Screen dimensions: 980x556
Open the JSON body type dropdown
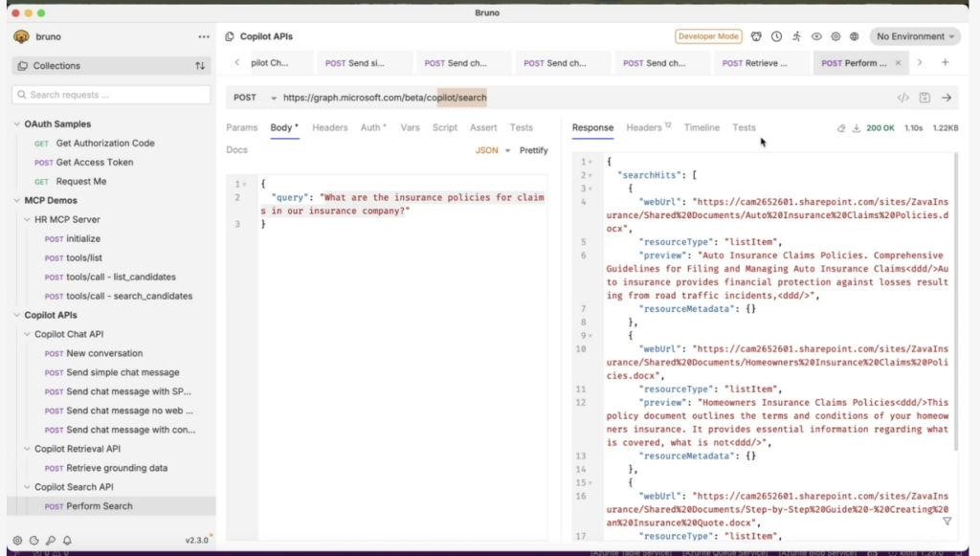click(x=493, y=150)
